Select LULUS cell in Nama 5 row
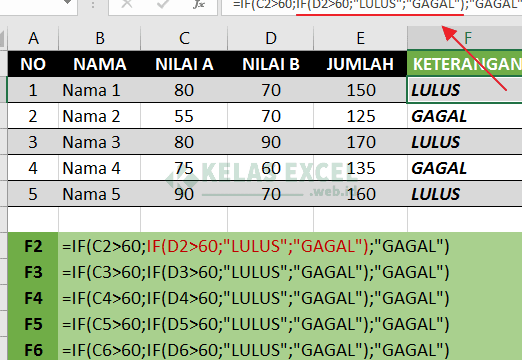The image size is (522, 360). [x=465, y=194]
